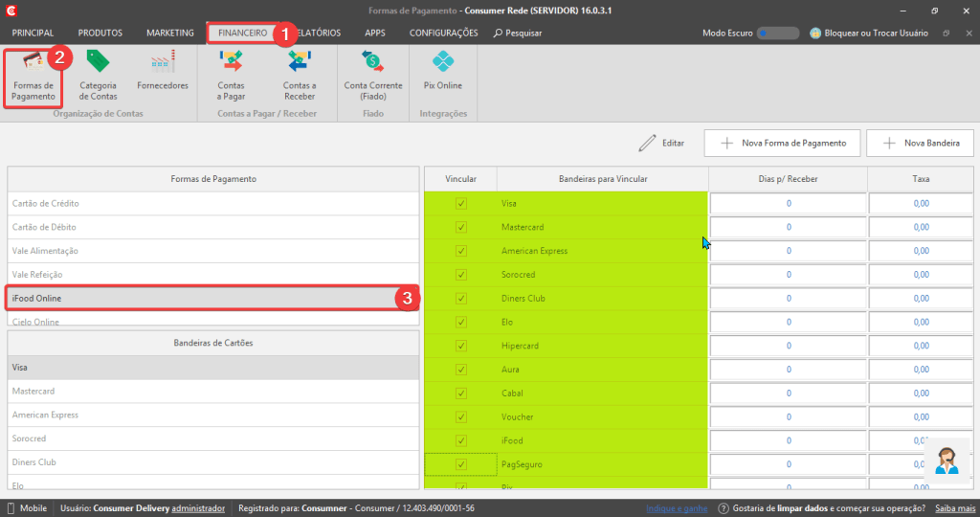Click Nova Forma de Pagamento button

(x=783, y=144)
